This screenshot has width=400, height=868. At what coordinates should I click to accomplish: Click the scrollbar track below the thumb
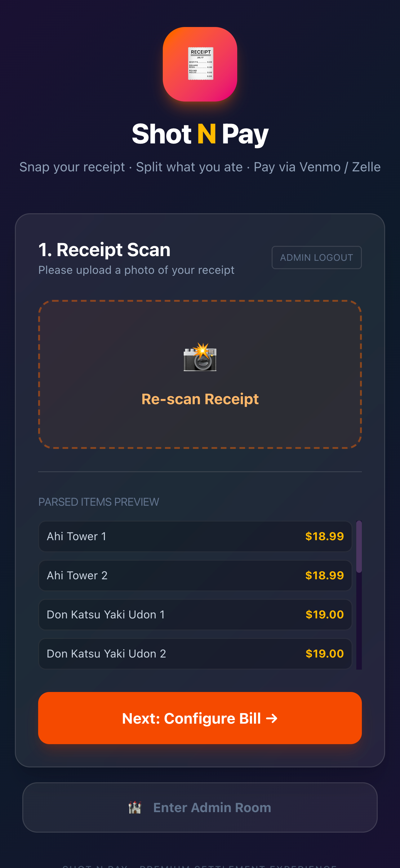(359, 621)
